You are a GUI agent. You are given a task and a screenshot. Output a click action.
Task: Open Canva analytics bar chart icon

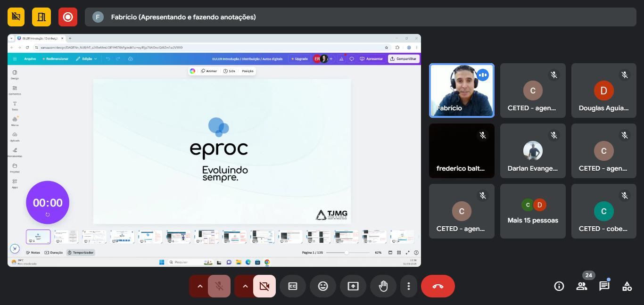[341, 59]
